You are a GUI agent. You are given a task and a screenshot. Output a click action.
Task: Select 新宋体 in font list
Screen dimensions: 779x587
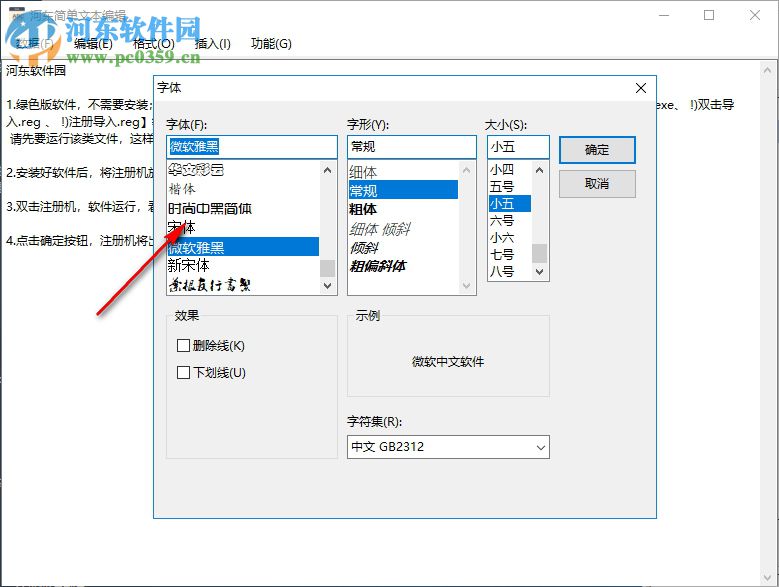click(x=243, y=266)
